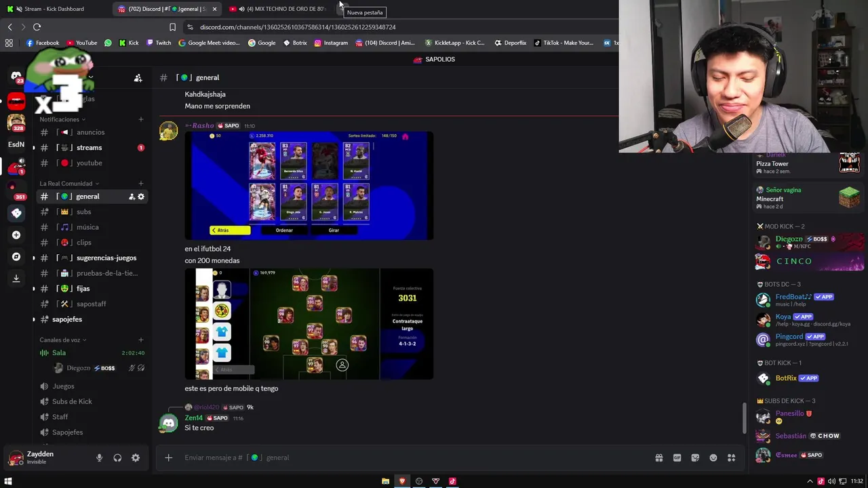This screenshot has height=488, width=868.
Task: Click the browser address bar URL
Action: (x=298, y=27)
